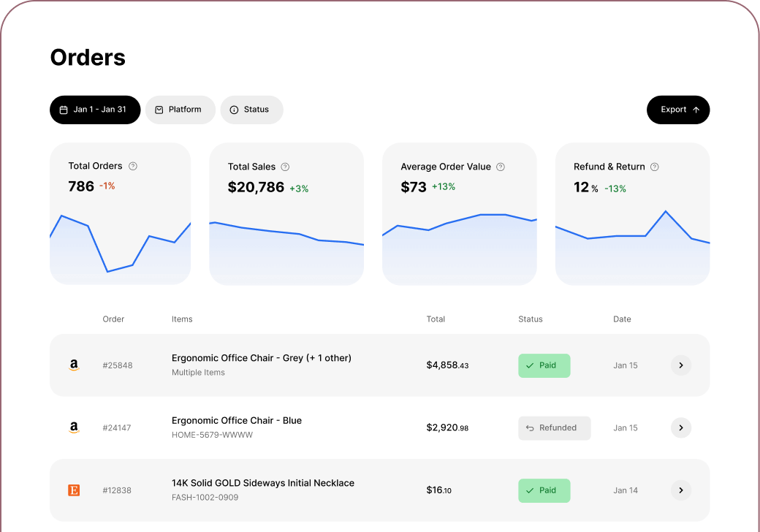Screen dimensions: 760x532
Task: Click the Amazon icon on order #24147
Action: tap(74, 427)
